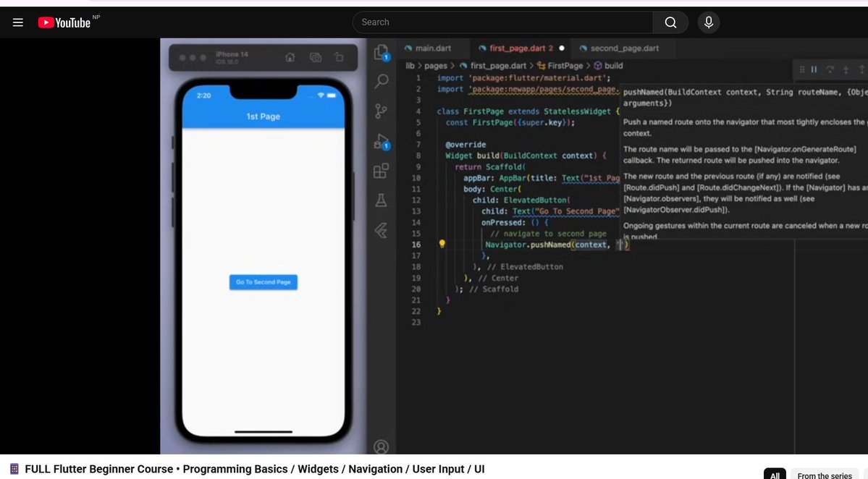Open the Flutter icon in activity bar
The width and height of the screenshot is (868, 479).
381,230
